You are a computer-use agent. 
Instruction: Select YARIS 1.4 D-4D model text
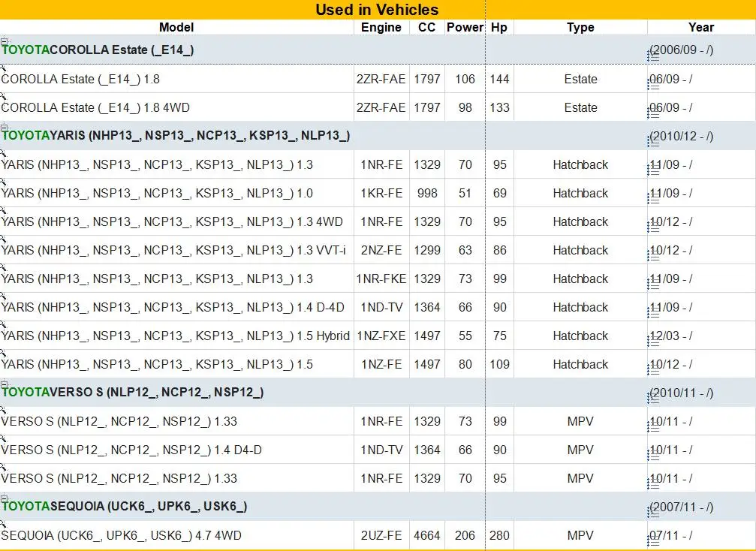173,307
